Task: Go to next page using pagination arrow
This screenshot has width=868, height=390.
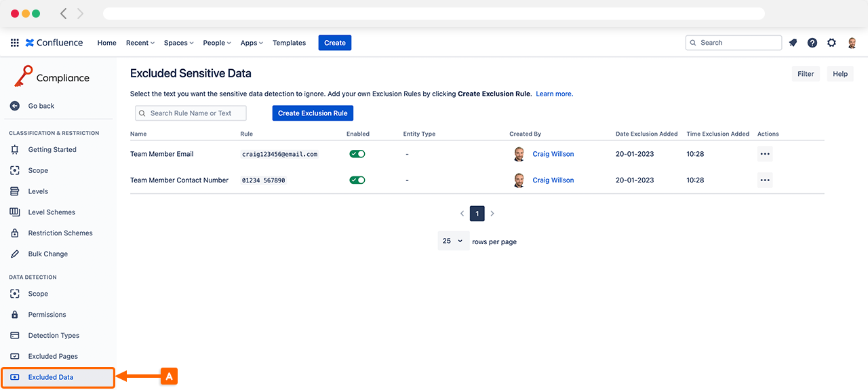Action: click(492, 214)
